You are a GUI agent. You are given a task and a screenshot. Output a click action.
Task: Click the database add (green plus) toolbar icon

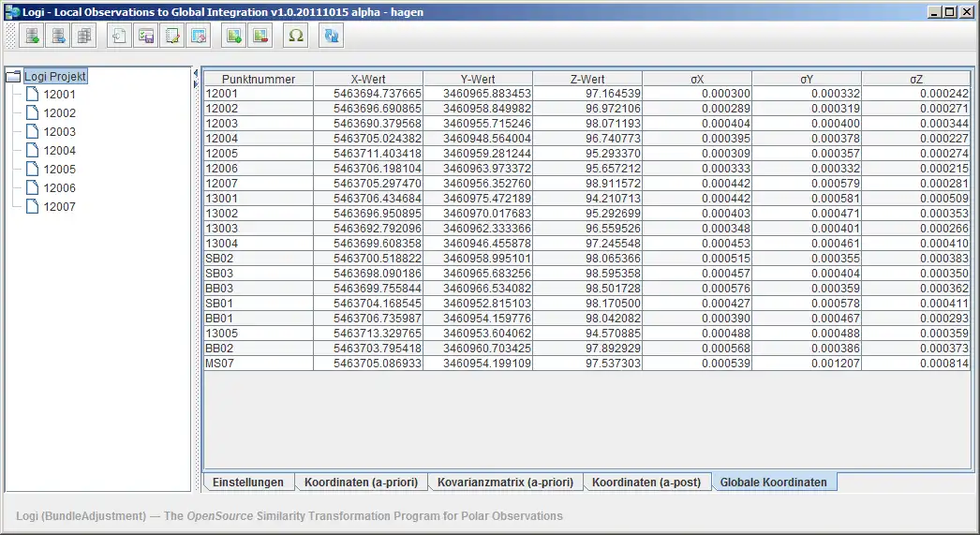tap(31, 36)
